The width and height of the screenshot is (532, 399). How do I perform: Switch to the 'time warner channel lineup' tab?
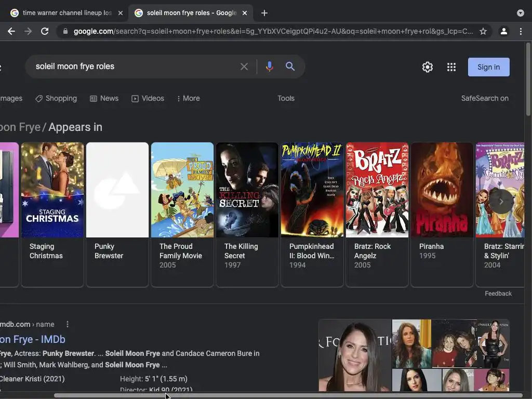point(66,13)
